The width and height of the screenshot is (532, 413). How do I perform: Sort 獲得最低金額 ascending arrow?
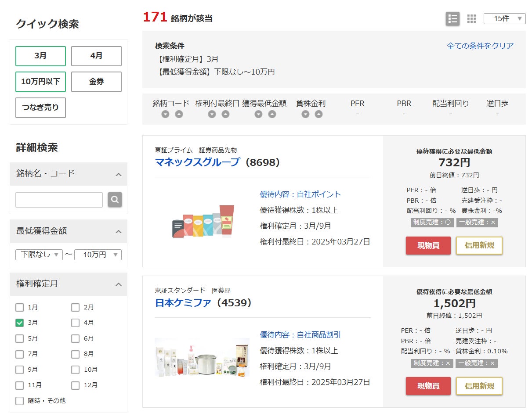click(272, 114)
